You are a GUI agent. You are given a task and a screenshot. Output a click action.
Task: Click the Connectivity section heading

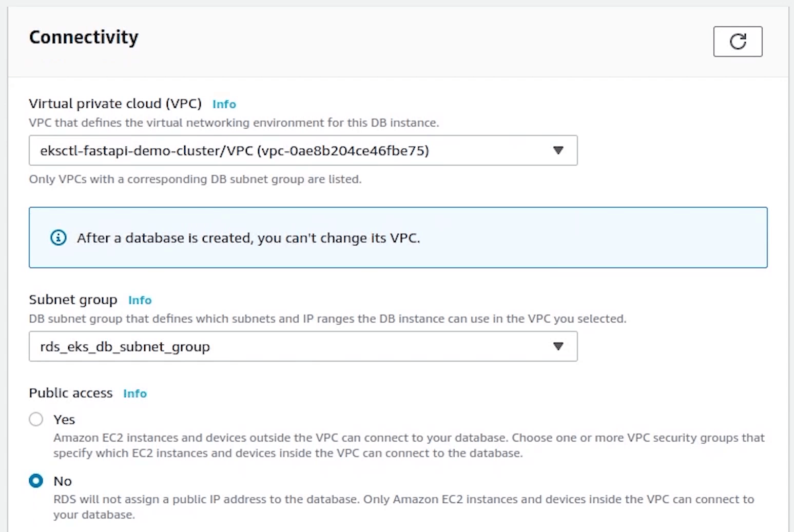click(84, 37)
